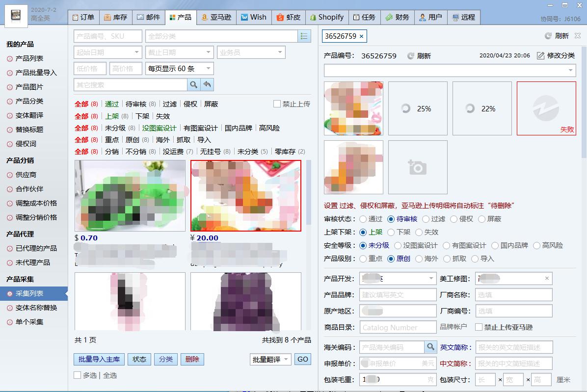Switch to the 亚马逊 tab

(216, 17)
